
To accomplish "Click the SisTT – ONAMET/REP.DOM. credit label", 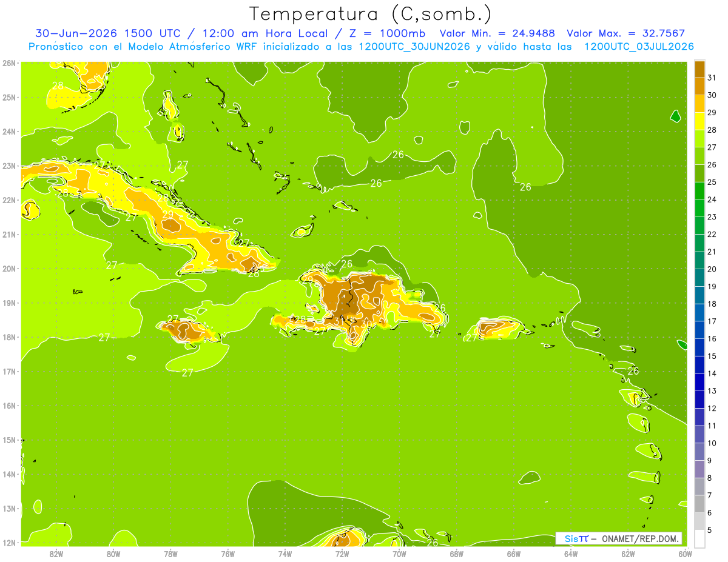I will [x=619, y=538].
